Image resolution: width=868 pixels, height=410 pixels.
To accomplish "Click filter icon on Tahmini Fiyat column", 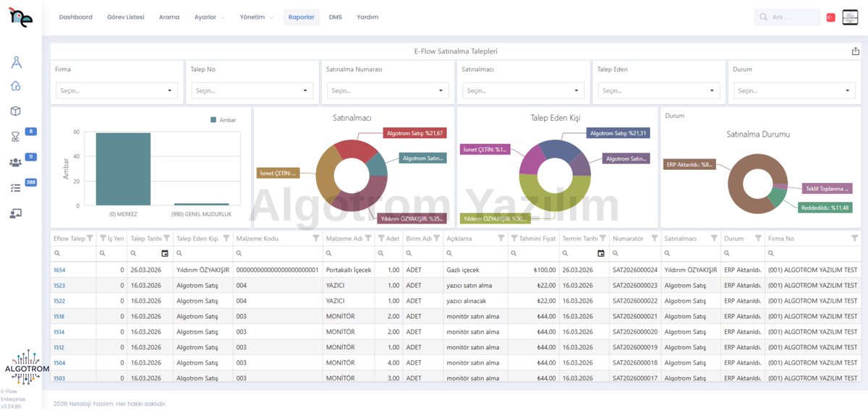I will pyautogui.click(x=514, y=238).
